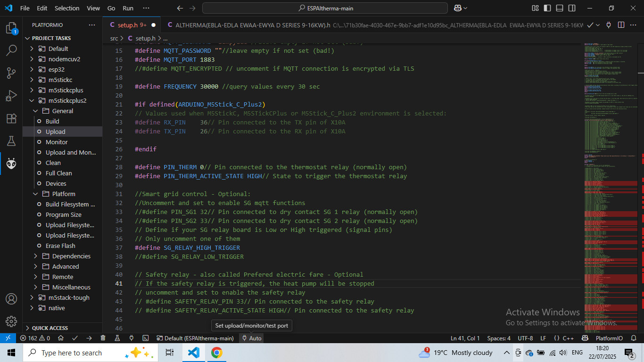The width and height of the screenshot is (644, 362).
Task: Click the PlatformIO Clean trash icon
Action: pos(103,338)
